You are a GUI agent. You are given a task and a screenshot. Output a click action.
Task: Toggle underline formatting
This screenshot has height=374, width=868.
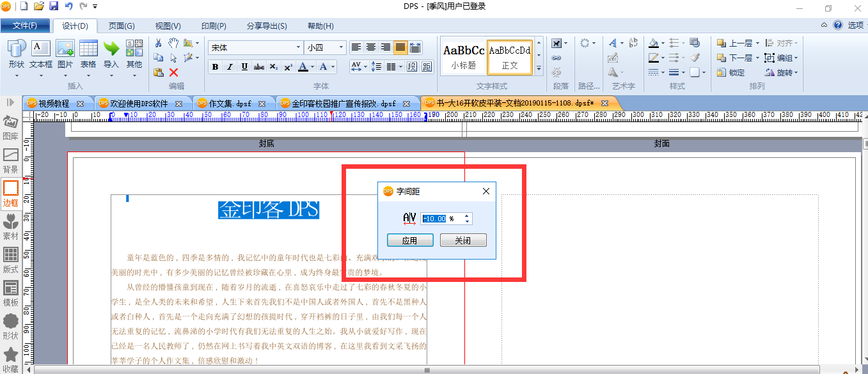tap(244, 66)
